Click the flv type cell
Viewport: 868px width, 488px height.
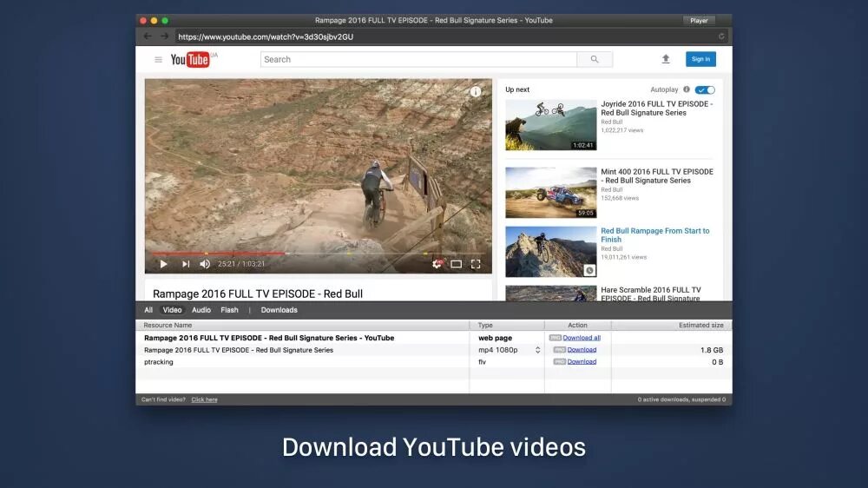482,362
